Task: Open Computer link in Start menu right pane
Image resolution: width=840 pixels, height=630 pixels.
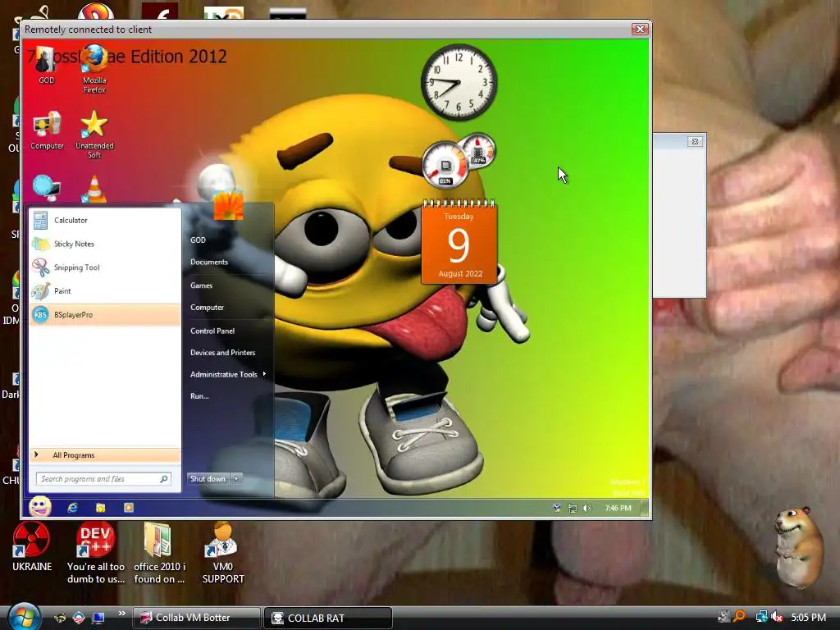Action: 207,308
